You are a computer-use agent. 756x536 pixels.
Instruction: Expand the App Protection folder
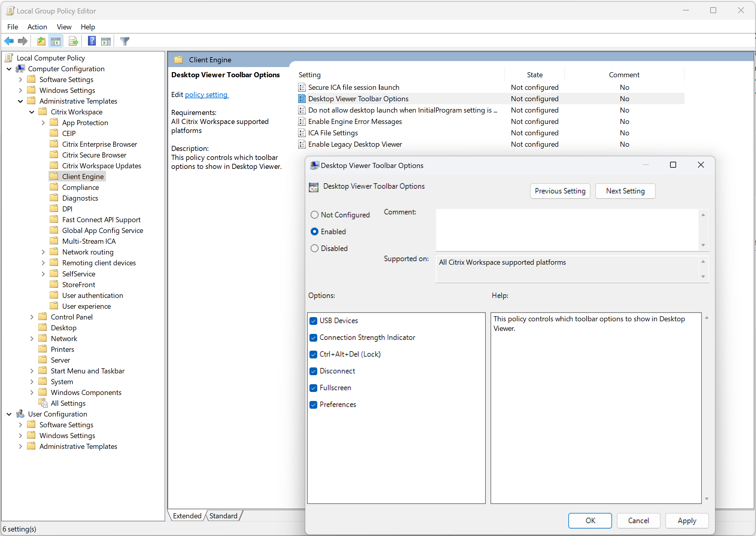[43, 123]
